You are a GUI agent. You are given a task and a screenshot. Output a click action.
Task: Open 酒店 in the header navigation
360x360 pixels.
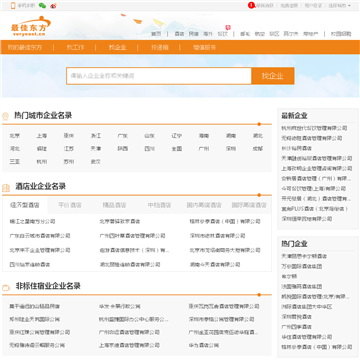click(x=179, y=34)
